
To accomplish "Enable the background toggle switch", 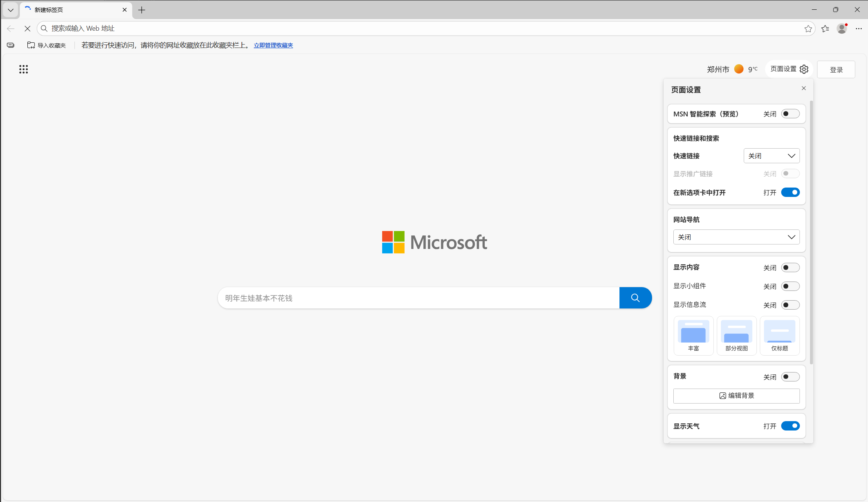I will pos(790,377).
